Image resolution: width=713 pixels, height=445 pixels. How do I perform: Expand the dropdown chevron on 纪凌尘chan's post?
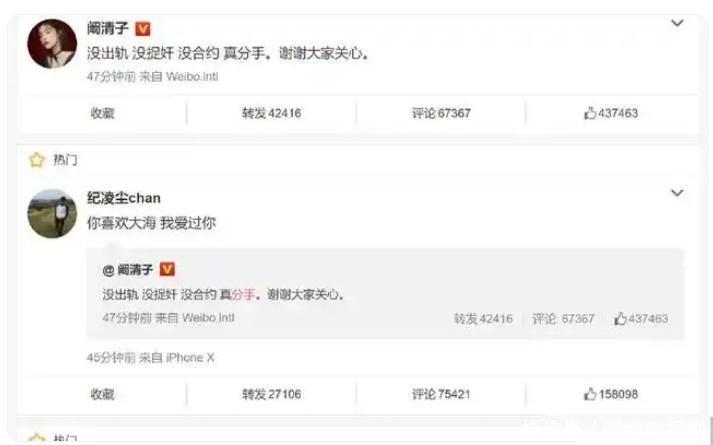677,193
